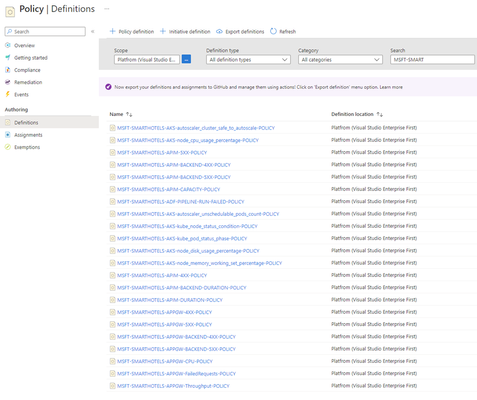Open MSFT-SMARTHOTELS-APIM-CAPACITY-POLICY definition

(168, 189)
